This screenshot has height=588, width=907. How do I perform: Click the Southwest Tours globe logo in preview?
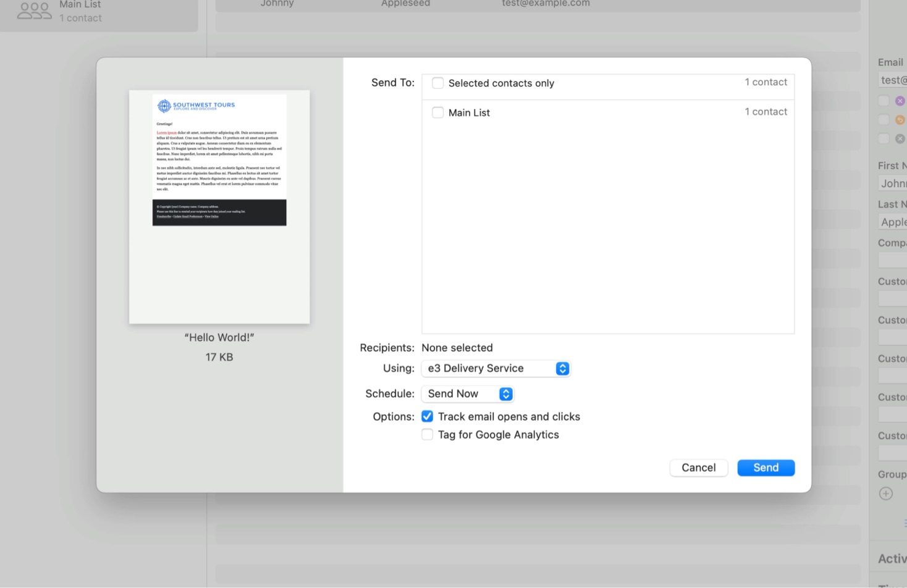tap(164, 106)
